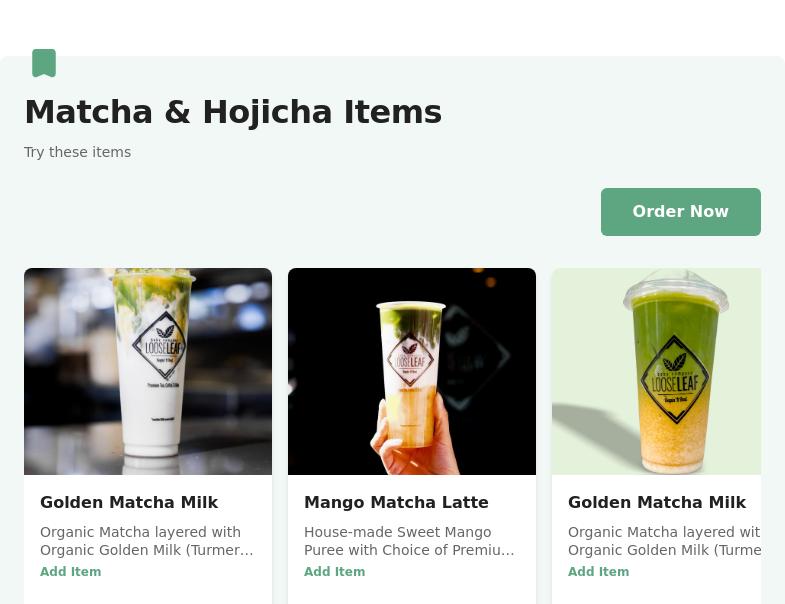The width and height of the screenshot is (785, 604).
Task: Click Looseleaf logo on green-yellow cup
Action: [x=676, y=380]
